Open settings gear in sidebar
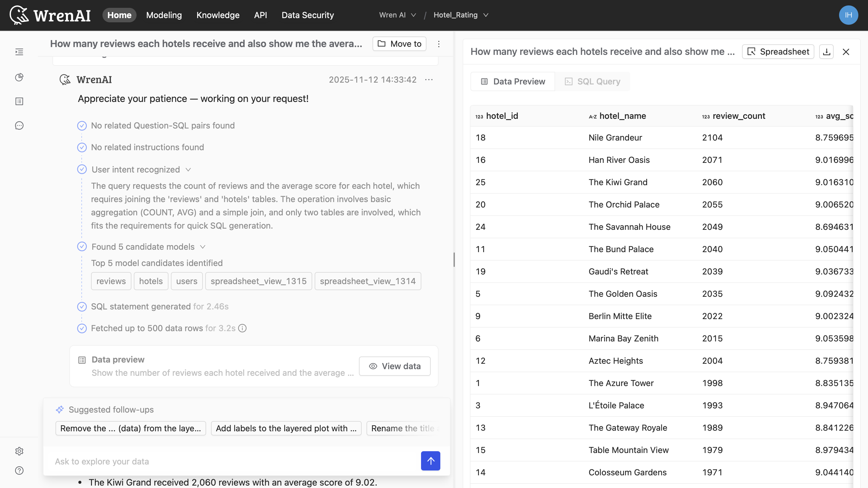 tap(19, 451)
